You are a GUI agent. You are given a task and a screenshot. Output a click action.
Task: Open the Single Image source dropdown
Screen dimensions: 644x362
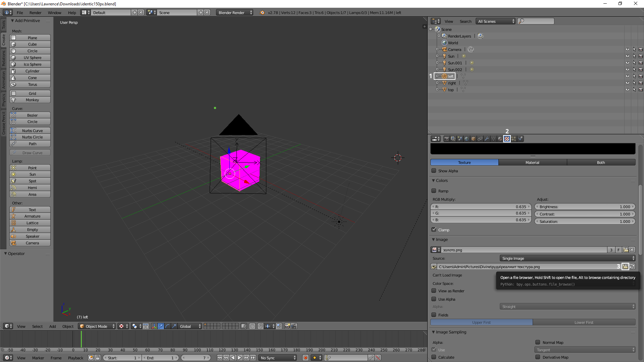pyautogui.click(x=567, y=258)
